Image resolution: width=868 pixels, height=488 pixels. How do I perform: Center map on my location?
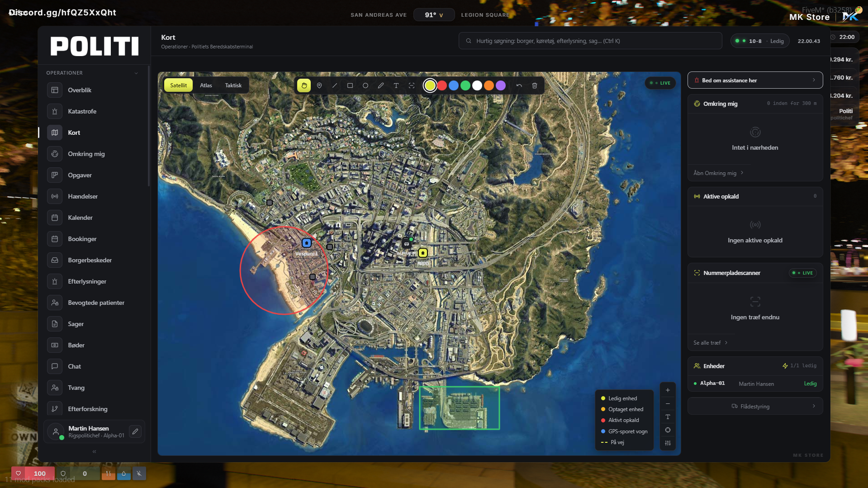668,430
